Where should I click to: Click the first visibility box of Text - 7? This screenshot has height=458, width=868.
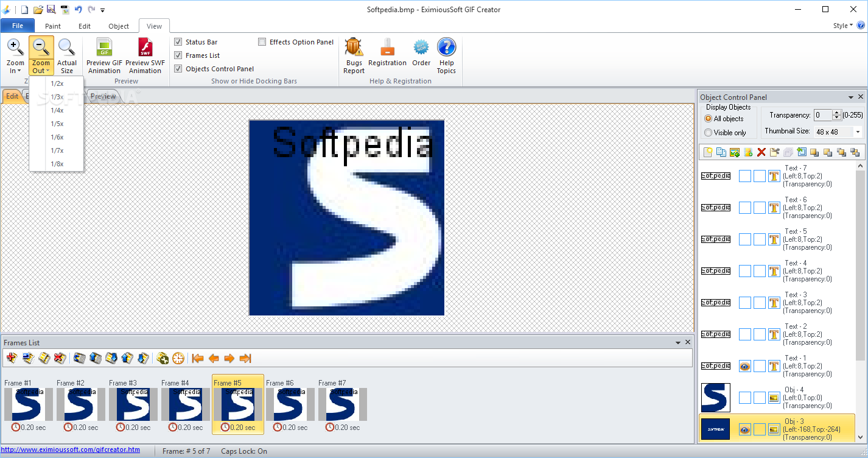[745, 176]
